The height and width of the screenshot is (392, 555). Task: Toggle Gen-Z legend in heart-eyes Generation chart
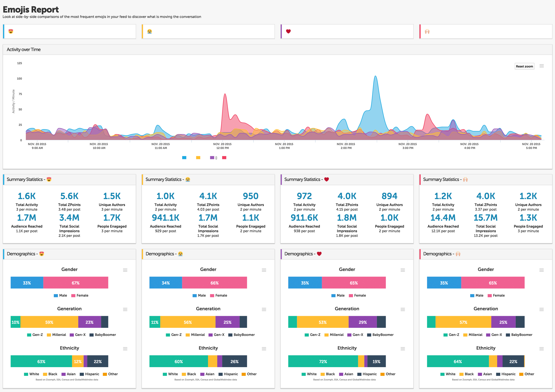point(35,335)
